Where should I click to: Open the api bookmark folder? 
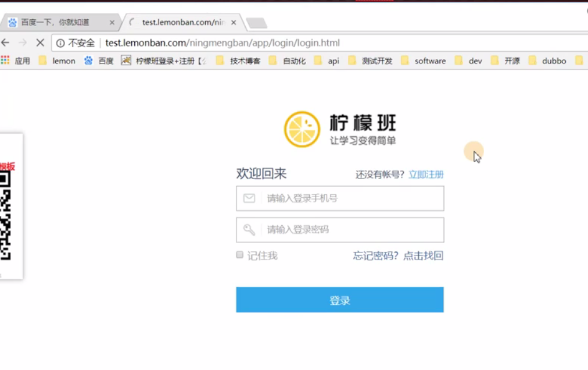tap(327, 61)
